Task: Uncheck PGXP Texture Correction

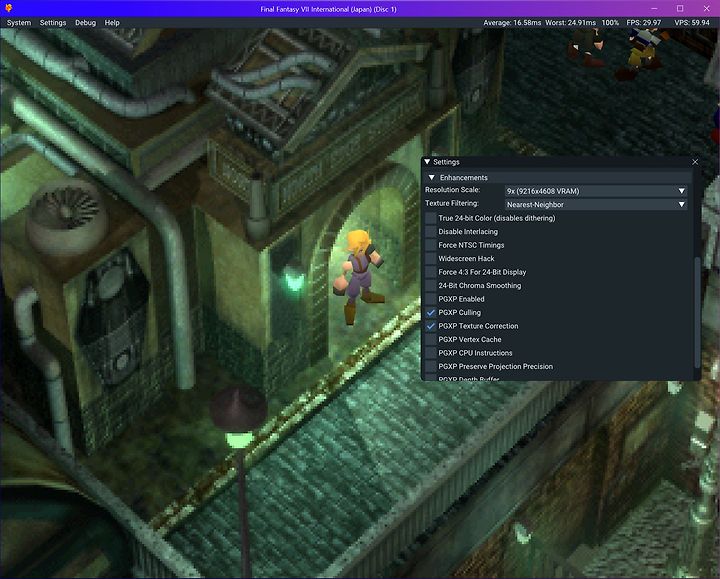Action: click(x=431, y=326)
